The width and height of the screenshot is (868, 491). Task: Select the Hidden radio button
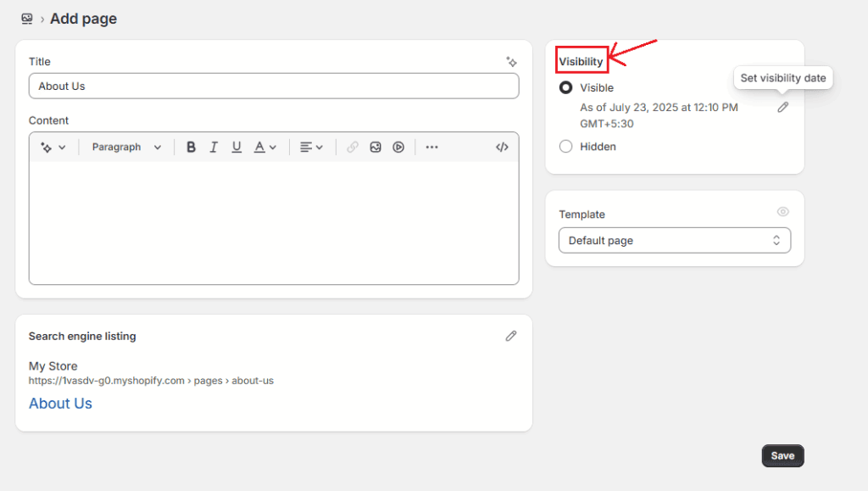coord(565,146)
